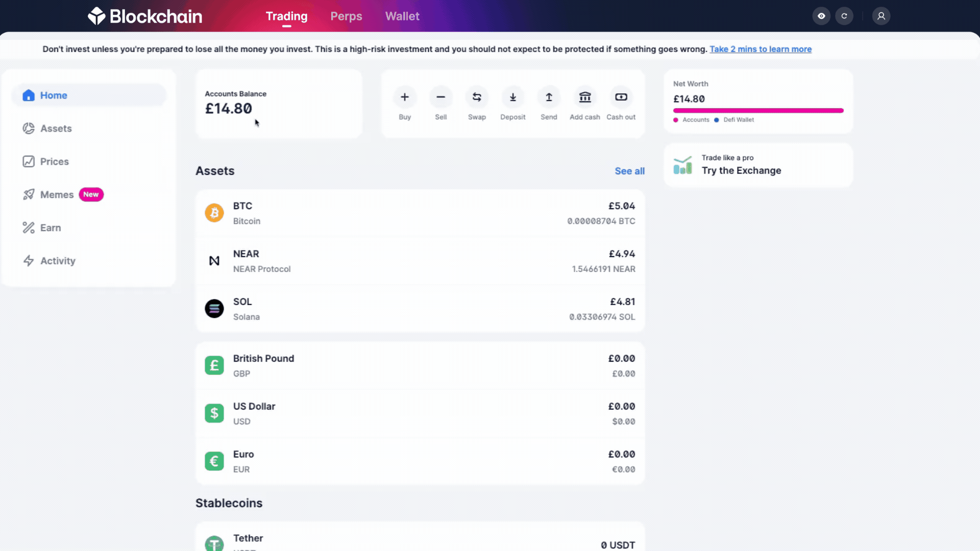Click the pink Accounts legend dot

point(676,120)
